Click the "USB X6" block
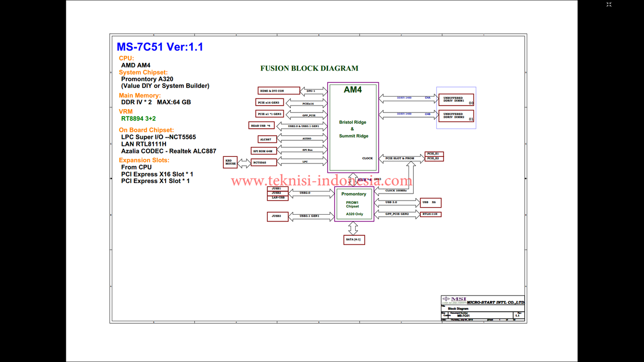Screen dimensions: 644x362 [431, 203]
